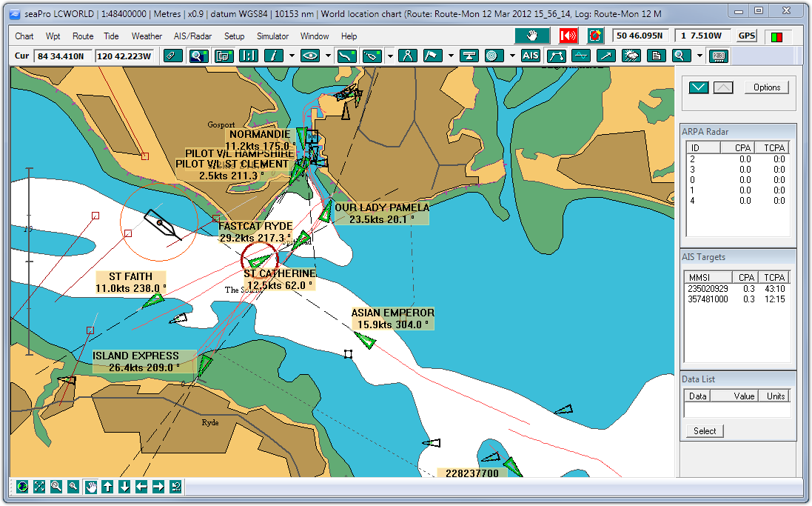Click the Select button under Data List
The image size is (812, 506).
[x=705, y=431]
